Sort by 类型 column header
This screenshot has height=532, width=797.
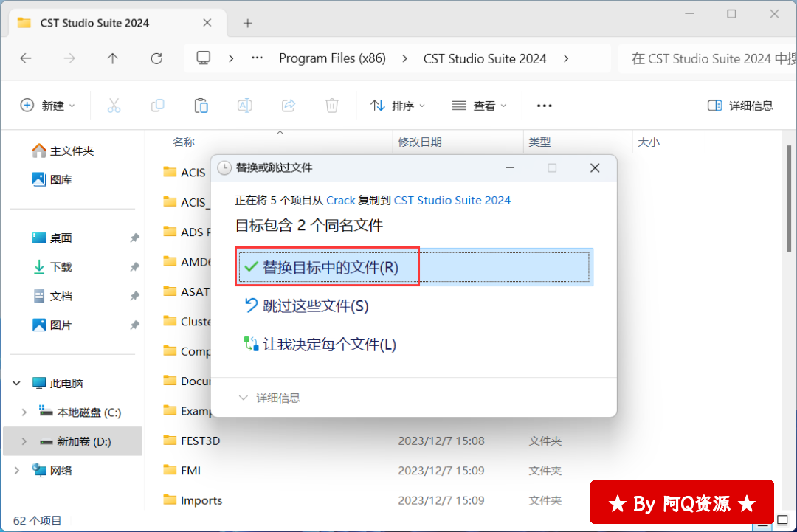pyautogui.click(x=539, y=142)
